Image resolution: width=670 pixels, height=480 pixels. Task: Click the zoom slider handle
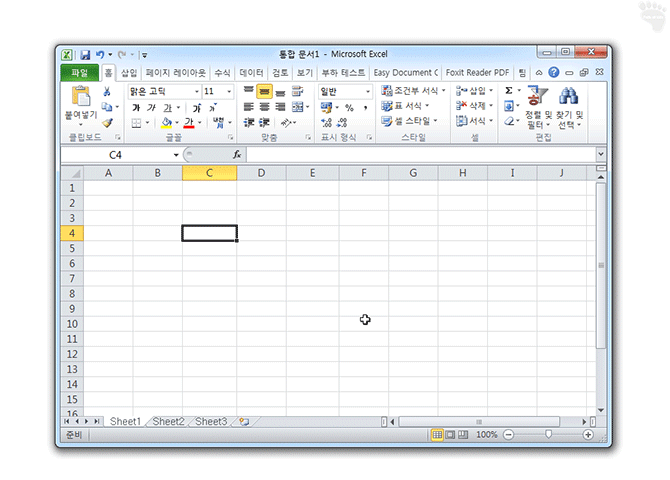(x=548, y=435)
